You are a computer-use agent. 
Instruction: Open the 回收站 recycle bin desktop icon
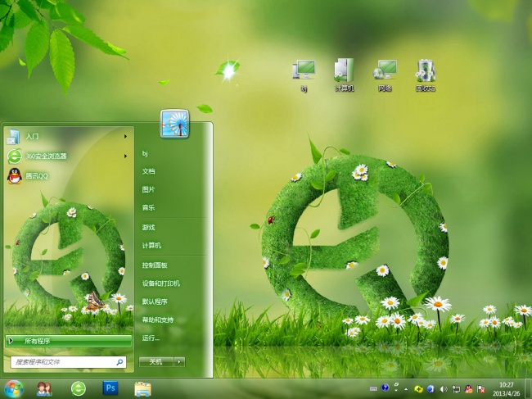pos(425,73)
